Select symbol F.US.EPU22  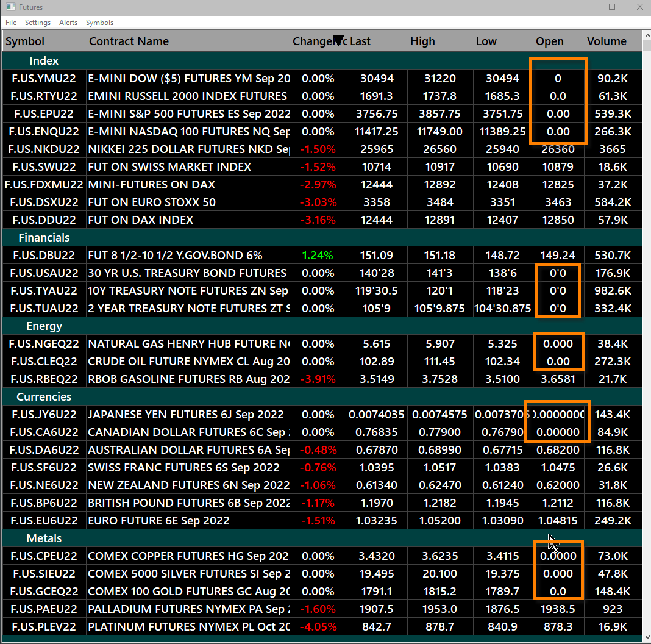coord(44,114)
